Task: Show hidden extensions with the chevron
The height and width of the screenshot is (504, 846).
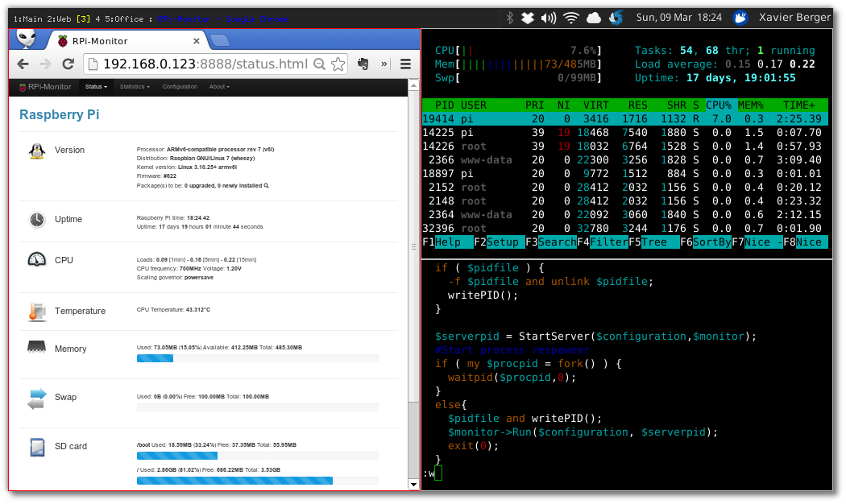Action: (x=384, y=64)
